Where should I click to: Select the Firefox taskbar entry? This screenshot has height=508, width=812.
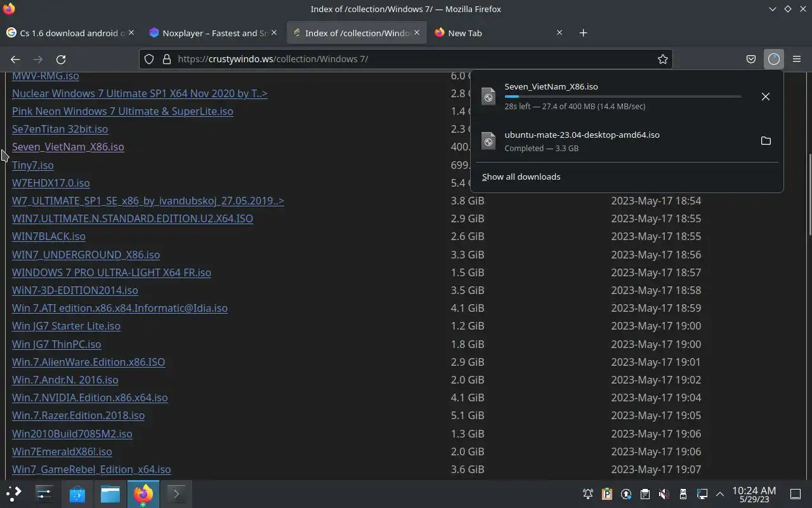click(143, 493)
